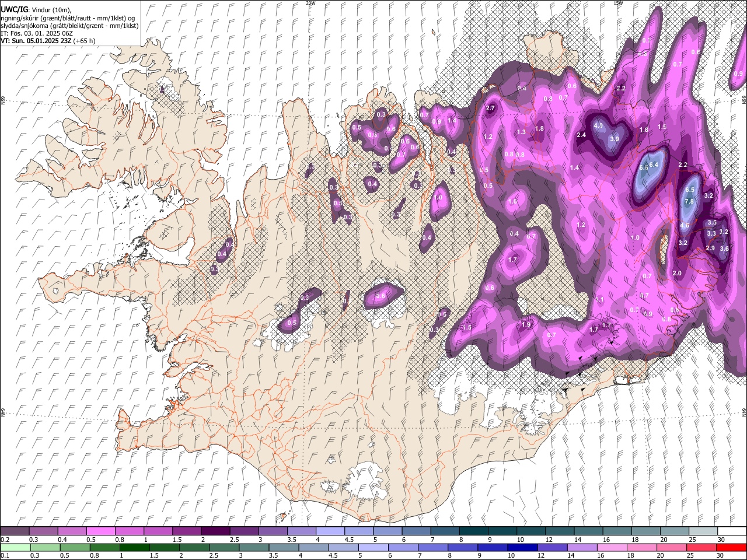This screenshot has width=747, height=560.
Task: Click the medium green 0.5–0.8 rain scale swatch
Action: click(75, 547)
